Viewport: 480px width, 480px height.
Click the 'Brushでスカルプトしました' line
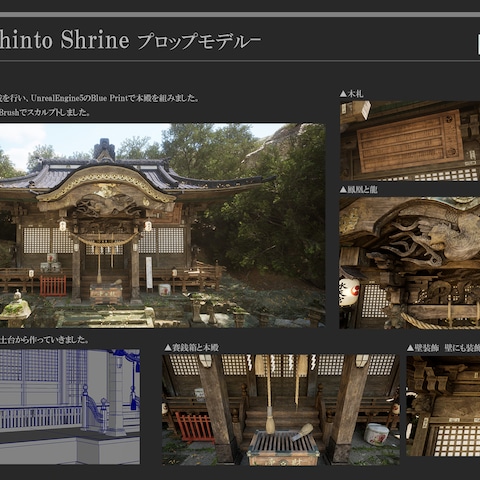(x=45, y=112)
